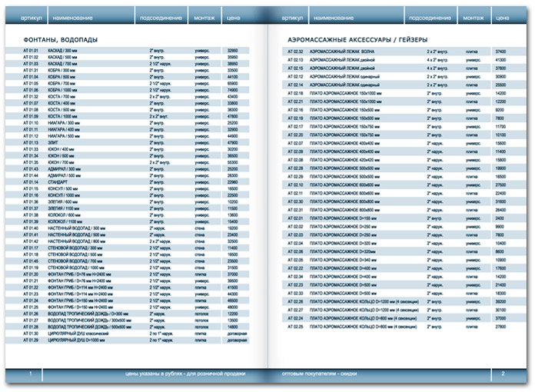Click the name 'КОЛОКОЛ / 600 мм'
This screenshot has height=392, width=538.
[x=64, y=215]
